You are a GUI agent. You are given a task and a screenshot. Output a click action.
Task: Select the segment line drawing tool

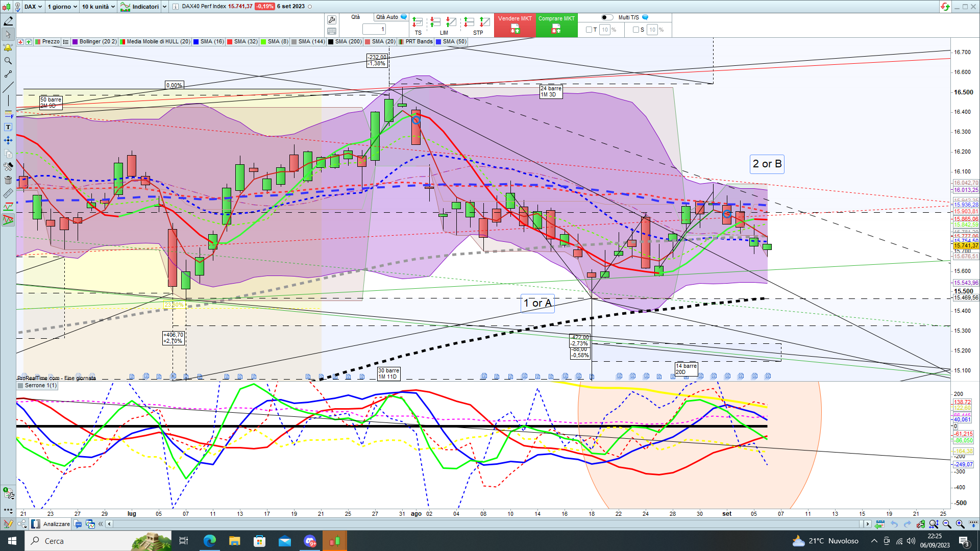(x=8, y=74)
